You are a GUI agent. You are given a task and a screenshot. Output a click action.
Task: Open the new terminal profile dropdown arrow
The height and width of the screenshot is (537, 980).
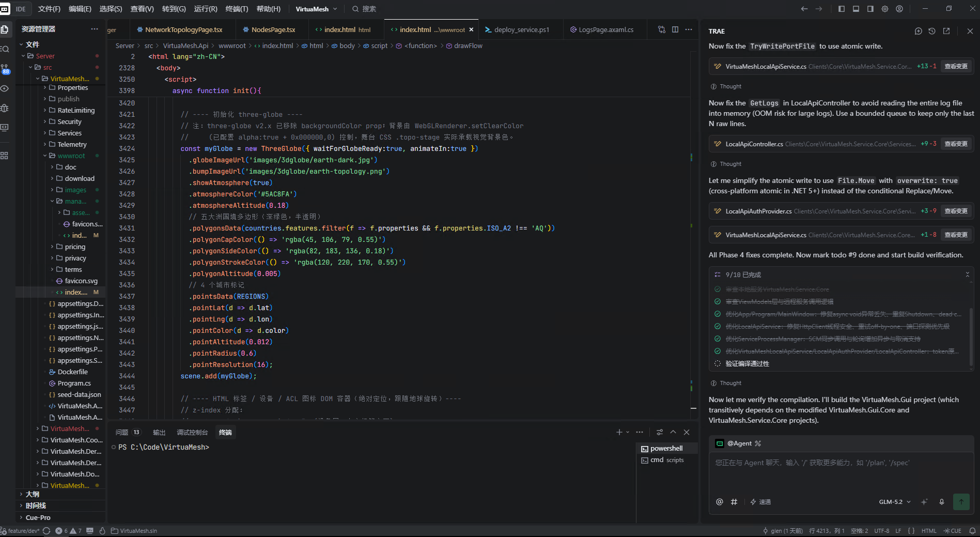(x=628, y=432)
